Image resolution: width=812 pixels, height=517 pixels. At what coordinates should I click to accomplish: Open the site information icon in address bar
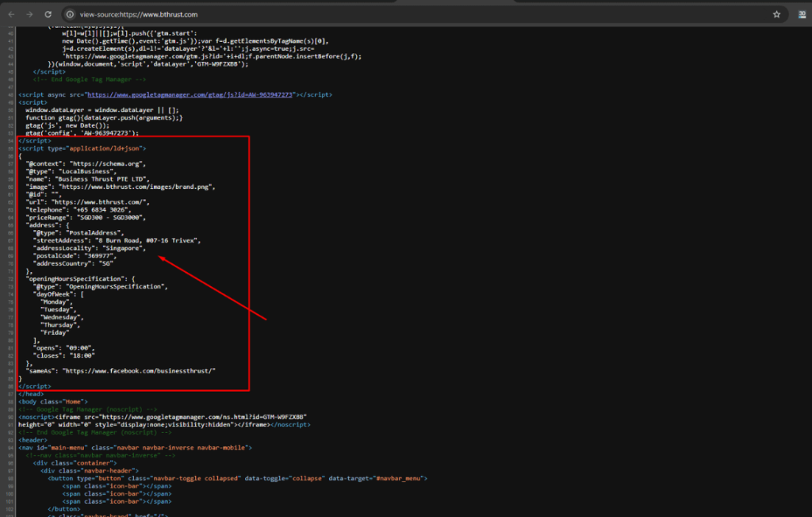(x=70, y=14)
